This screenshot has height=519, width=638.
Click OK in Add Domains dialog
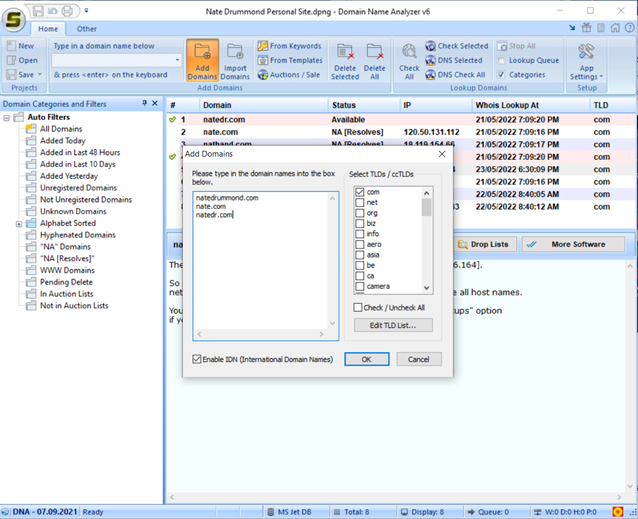(x=367, y=359)
